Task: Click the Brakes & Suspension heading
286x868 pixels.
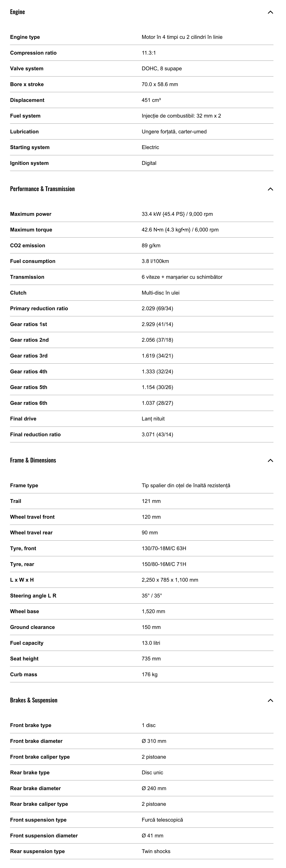Action: coord(34,700)
